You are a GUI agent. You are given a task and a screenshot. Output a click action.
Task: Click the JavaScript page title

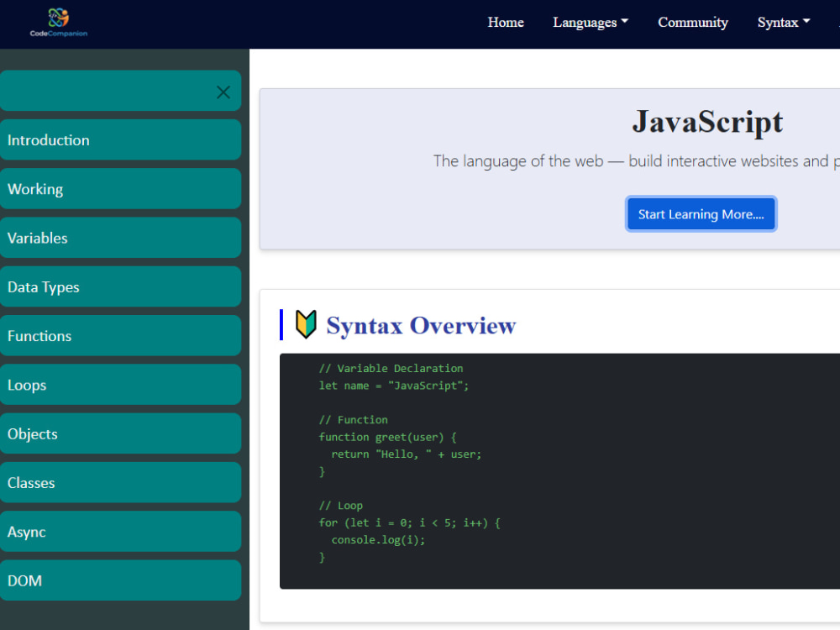click(707, 122)
